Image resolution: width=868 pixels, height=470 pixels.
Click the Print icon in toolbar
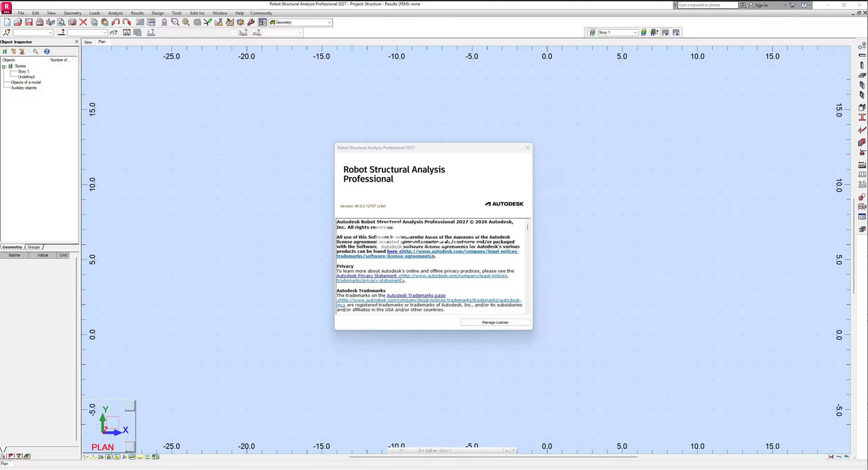pyautogui.click(x=39, y=23)
